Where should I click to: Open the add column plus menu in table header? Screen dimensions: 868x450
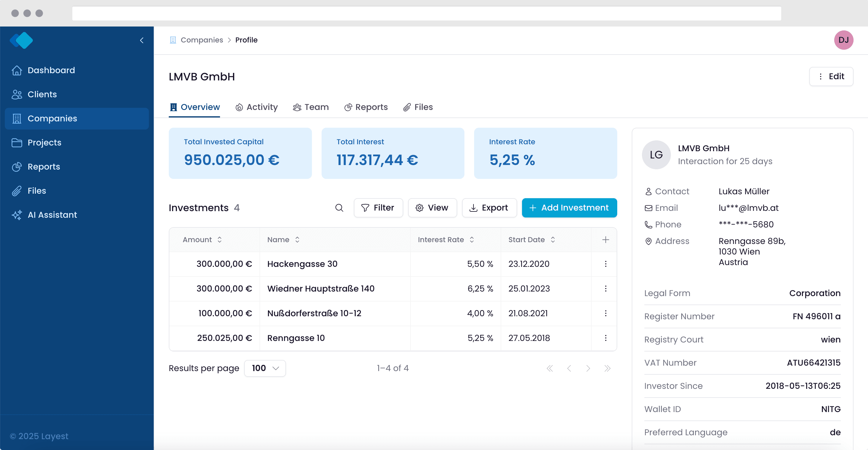pos(605,239)
